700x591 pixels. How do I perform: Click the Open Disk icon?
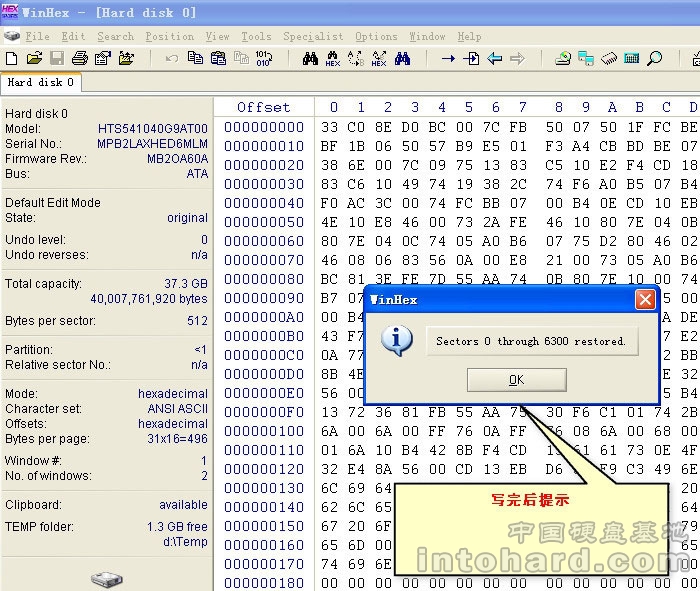[x=563, y=58]
